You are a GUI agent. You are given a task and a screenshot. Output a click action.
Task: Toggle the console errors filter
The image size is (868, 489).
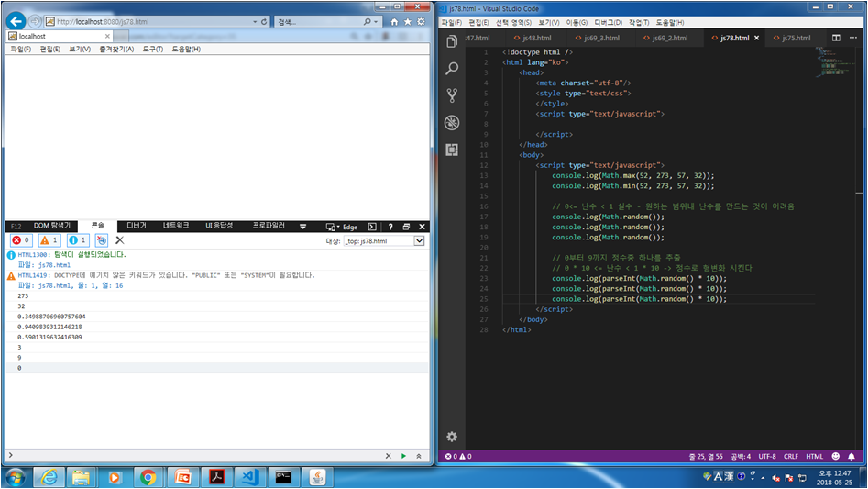click(x=21, y=239)
